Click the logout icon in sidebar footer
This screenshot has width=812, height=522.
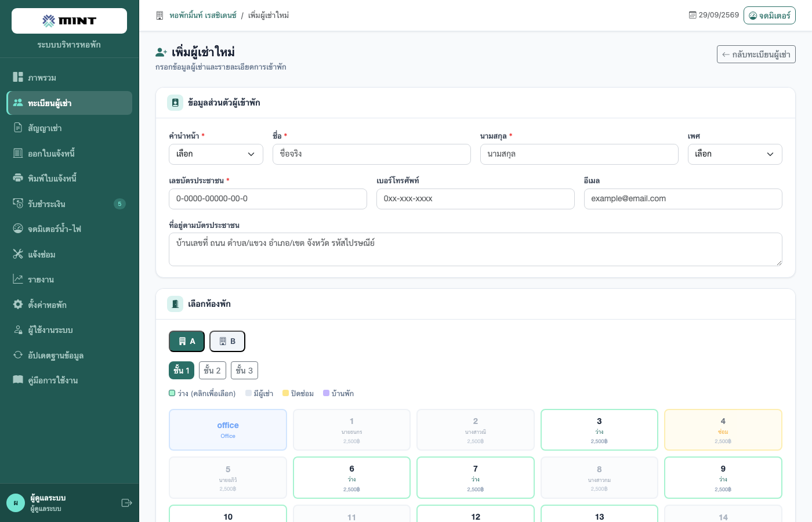point(126,503)
